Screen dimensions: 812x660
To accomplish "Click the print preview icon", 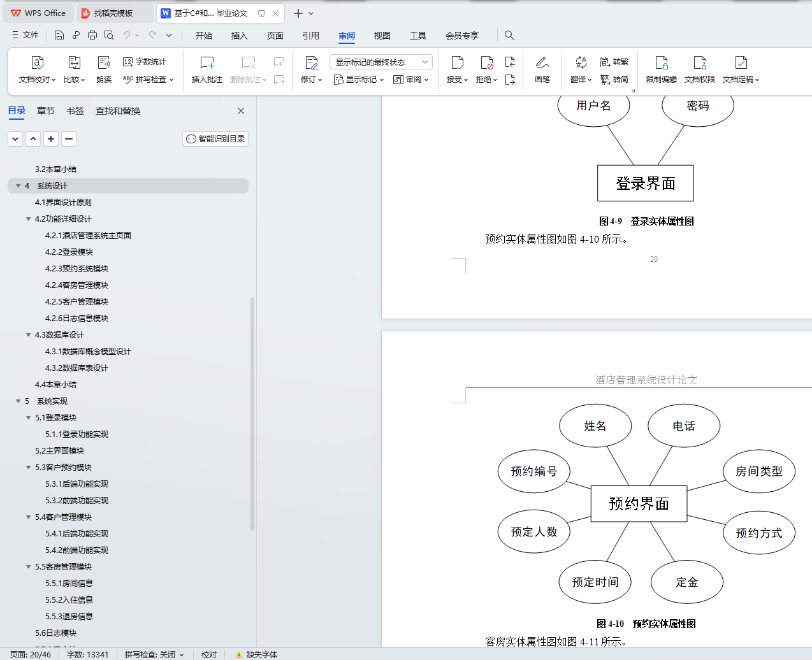I will pyautogui.click(x=109, y=35).
